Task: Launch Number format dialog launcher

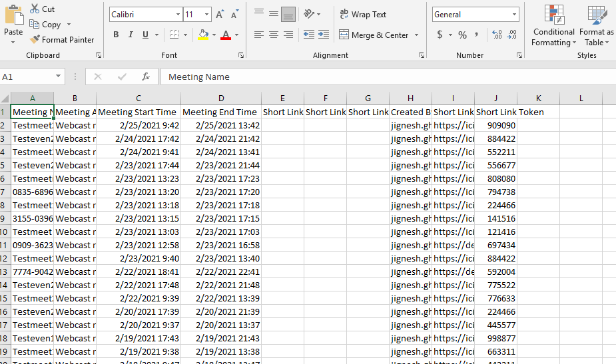Action: pos(519,55)
